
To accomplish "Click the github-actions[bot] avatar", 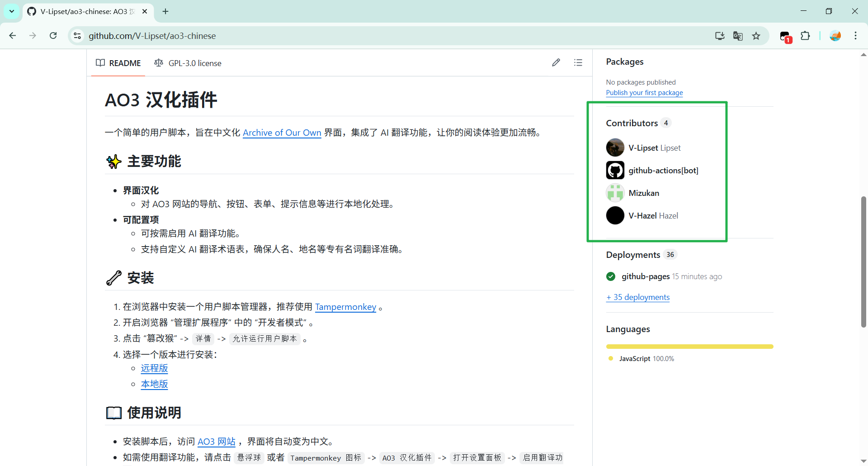I will coord(615,170).
